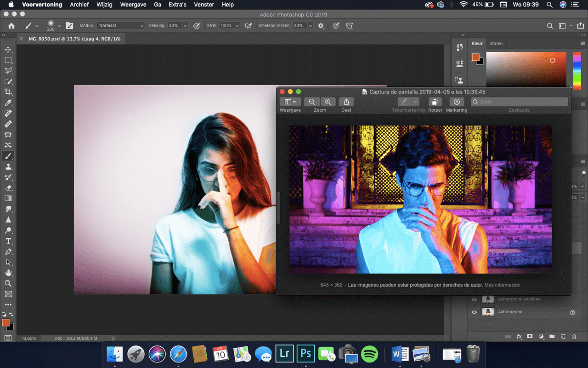
Task: Activate the Crop tool
Action: coord(8,92)
